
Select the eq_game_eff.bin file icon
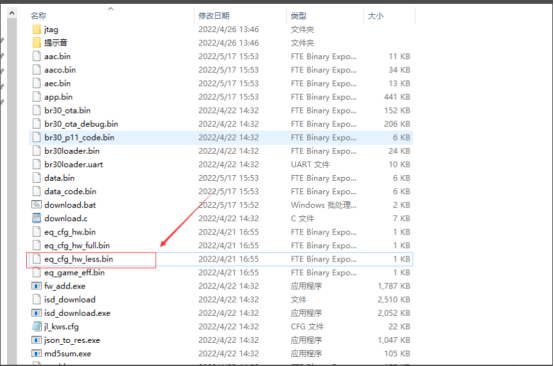[36, 272]
